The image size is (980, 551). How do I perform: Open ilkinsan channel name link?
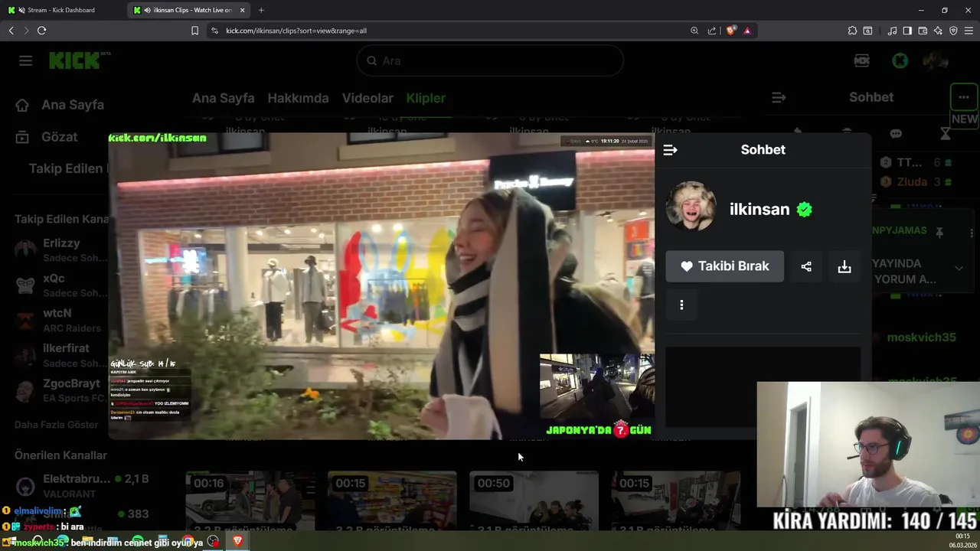click(x=759, y=209)
